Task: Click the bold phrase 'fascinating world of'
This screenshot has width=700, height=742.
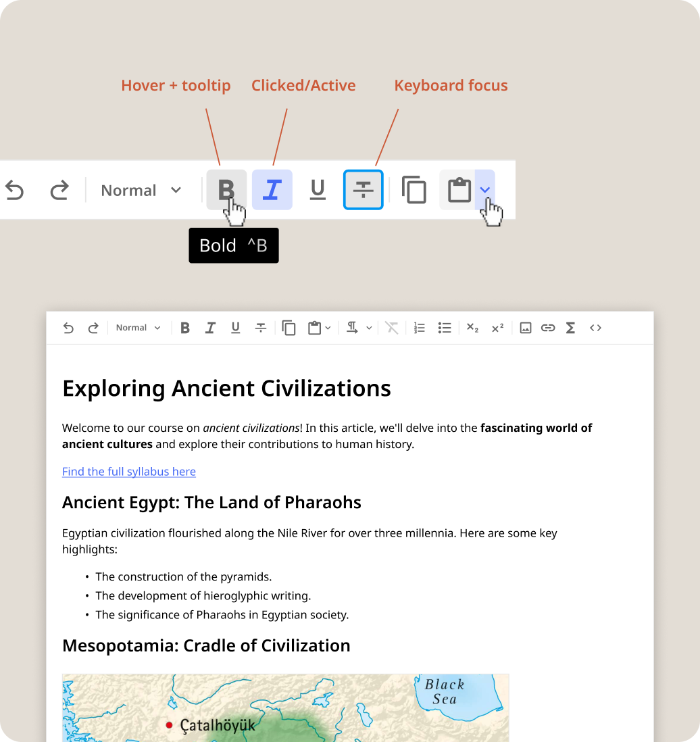Action: (536, 428)
